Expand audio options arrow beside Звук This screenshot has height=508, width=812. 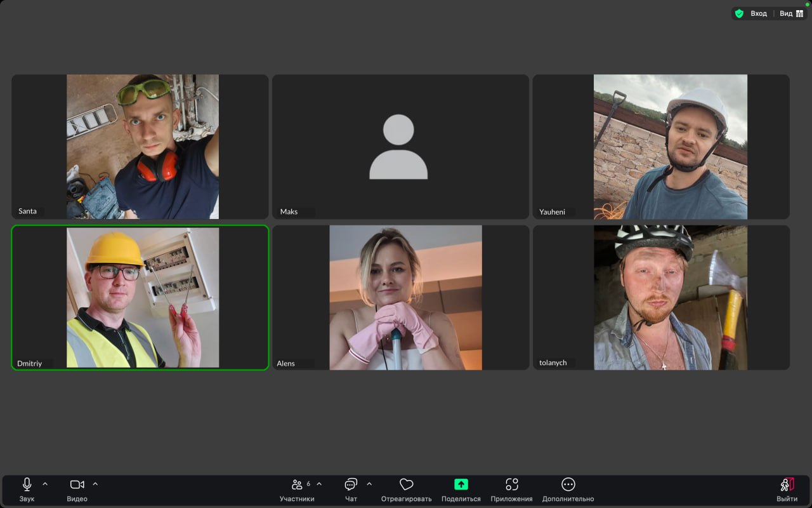click(45, 484)
